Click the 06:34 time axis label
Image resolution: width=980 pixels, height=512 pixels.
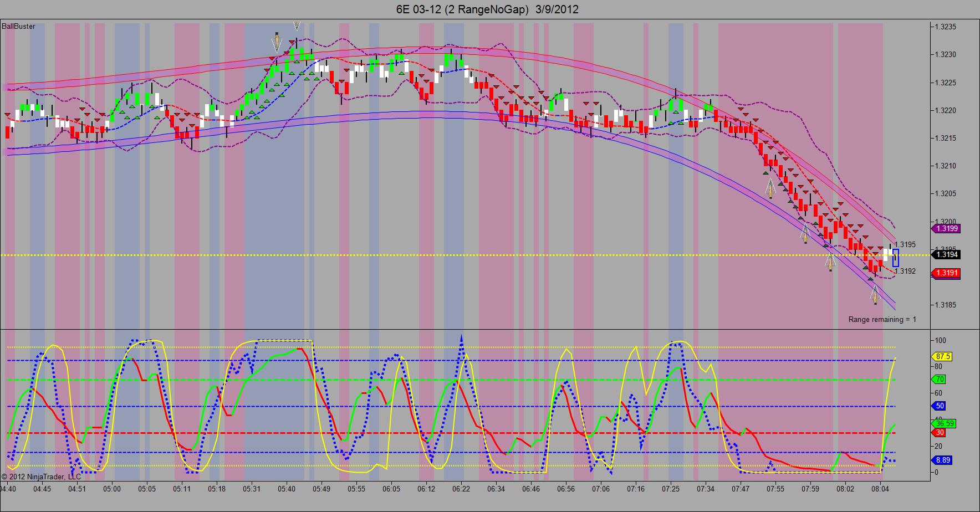[496, 489]
